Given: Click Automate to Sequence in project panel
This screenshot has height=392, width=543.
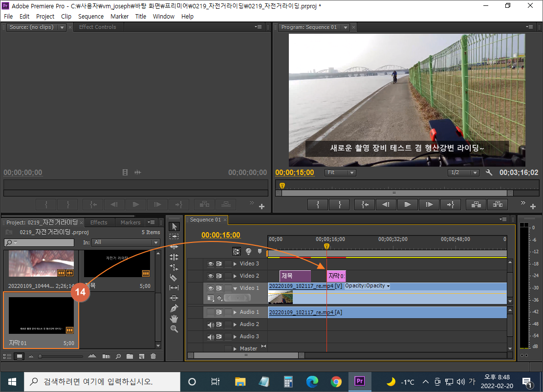Looking at the screenshot, I should [107, 356].
